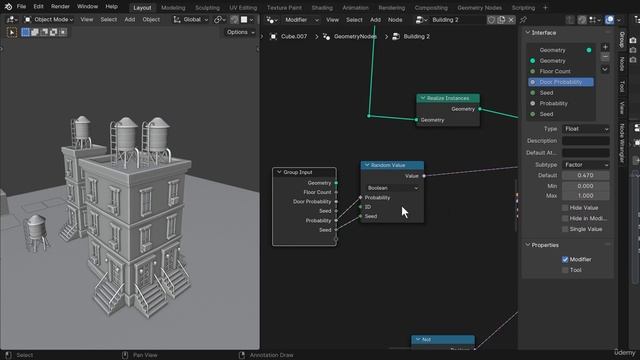Collapse the Realize Instances node
The height and width of the screenshot is (360, 640).
(423, 98)
